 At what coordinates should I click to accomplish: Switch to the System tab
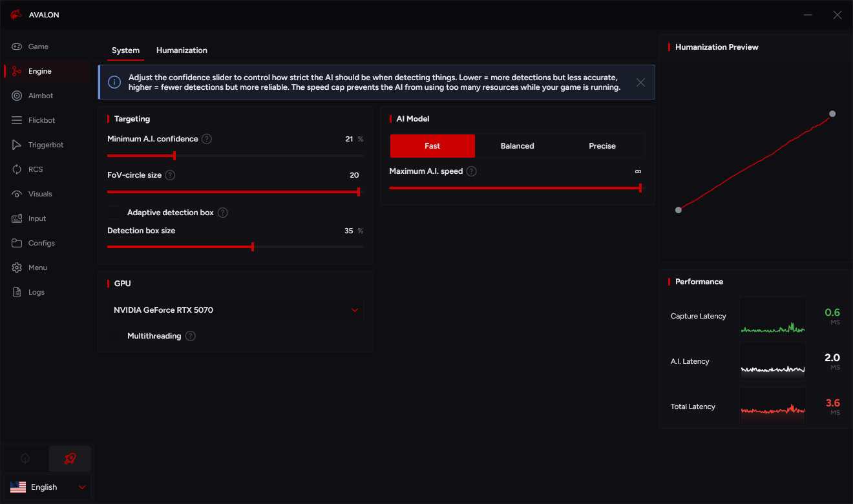pyautogui.click(x=125, y=50)
